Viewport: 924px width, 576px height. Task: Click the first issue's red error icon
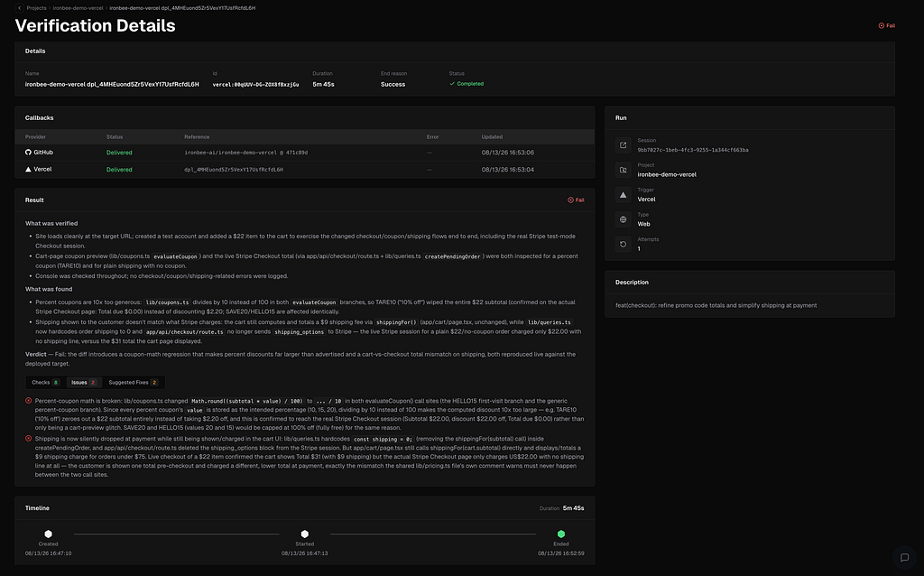[28, 400]
